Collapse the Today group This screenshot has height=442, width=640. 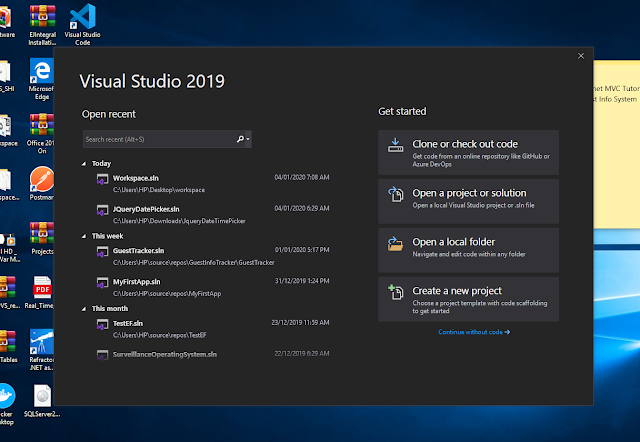(x=85, y=163)
